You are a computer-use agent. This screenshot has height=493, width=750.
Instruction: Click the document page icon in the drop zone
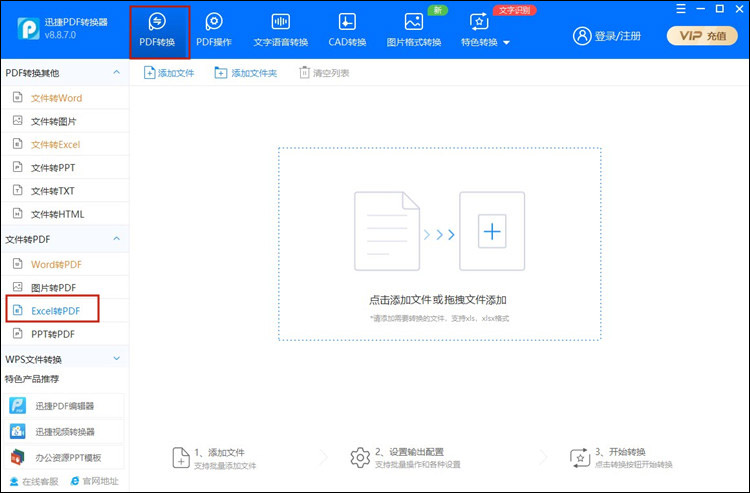tap(387, 231)
